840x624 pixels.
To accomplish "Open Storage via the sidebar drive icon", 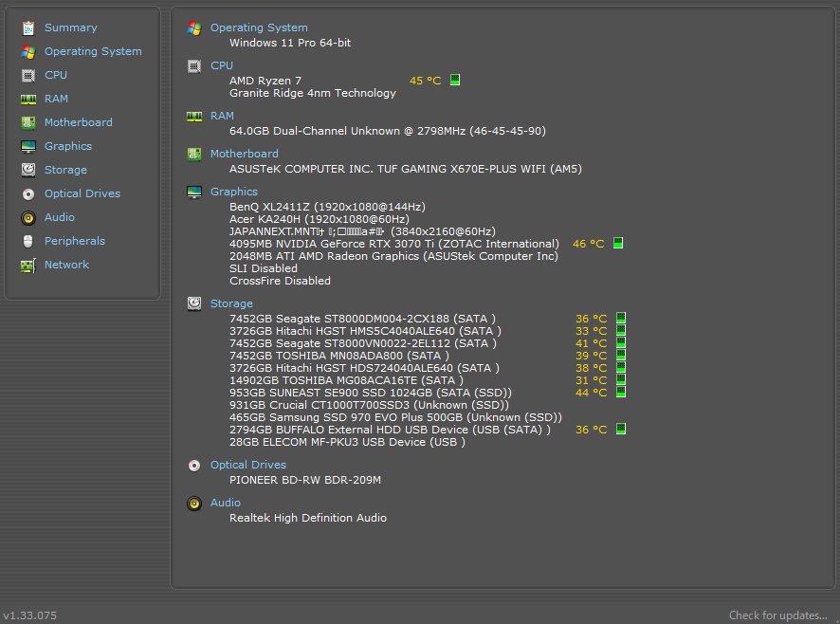I will coord(28,170).
